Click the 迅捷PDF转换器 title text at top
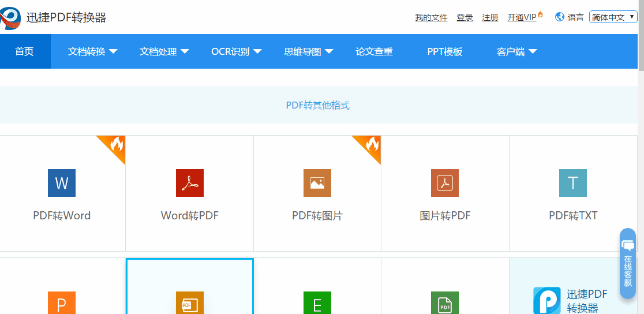This screenshot has height=314, width=644. (x=66, y=18)
